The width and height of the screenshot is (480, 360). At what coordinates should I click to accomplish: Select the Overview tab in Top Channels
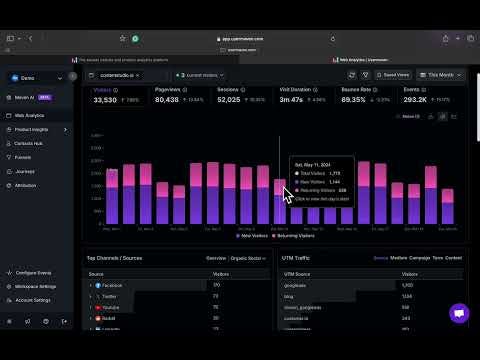(216, 258)
